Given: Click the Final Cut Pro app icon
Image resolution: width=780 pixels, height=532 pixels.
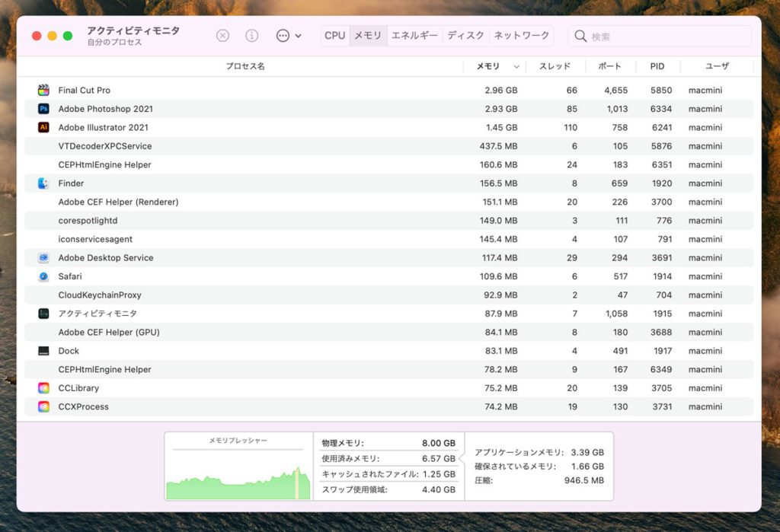Looking at the screenshot, I should coord(43,90).
